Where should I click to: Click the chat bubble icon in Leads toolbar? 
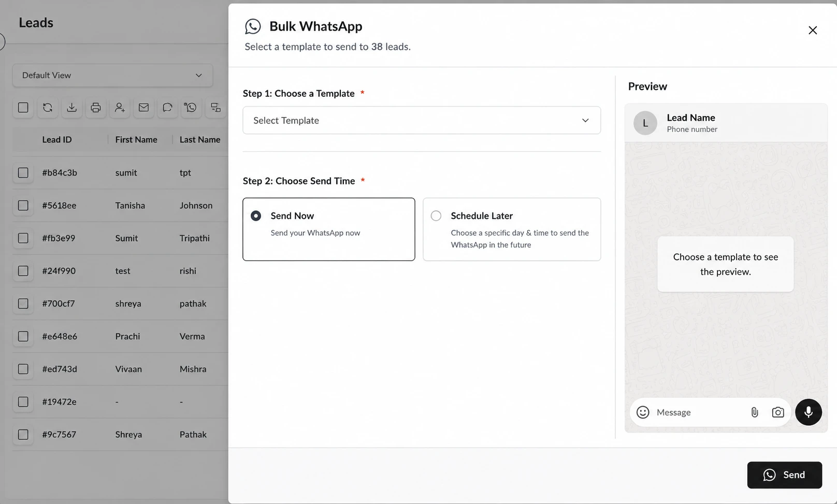click(x=167, y=107)
